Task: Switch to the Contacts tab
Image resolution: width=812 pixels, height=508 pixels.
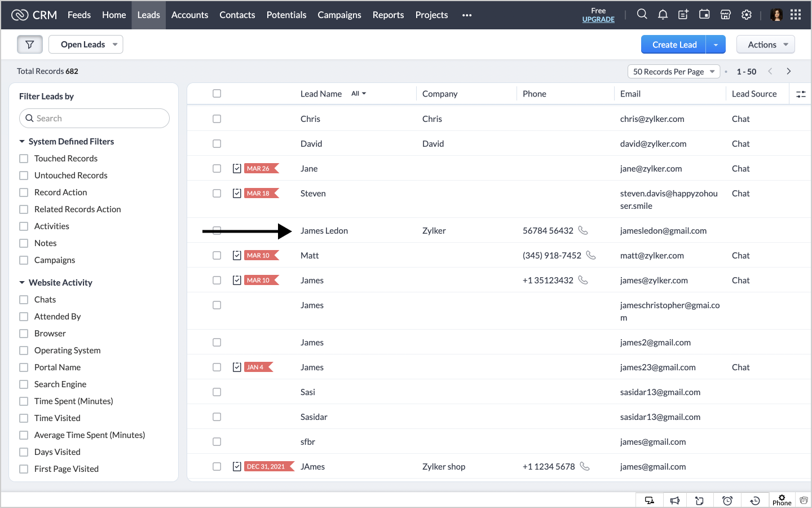Action: click(237, 15)
